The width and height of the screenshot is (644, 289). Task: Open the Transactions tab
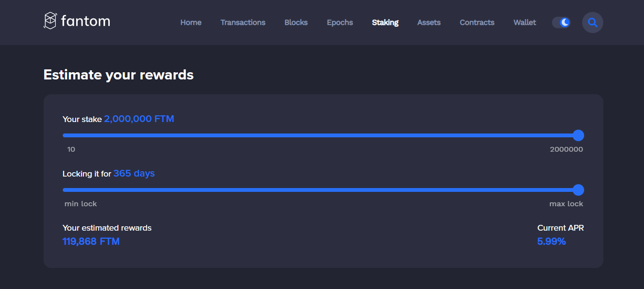(242, 22)
